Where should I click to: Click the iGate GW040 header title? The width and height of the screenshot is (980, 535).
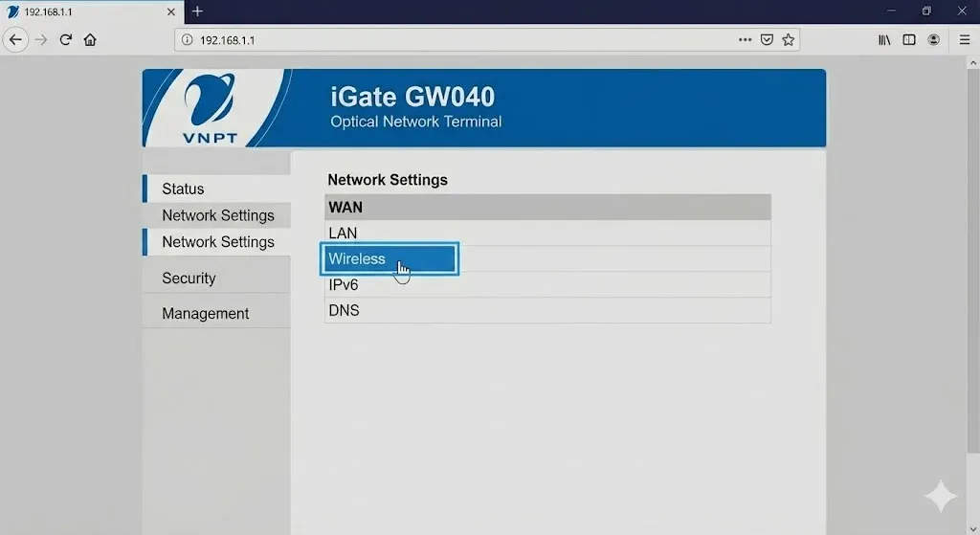pyautogui.click(x=412, y=97)
